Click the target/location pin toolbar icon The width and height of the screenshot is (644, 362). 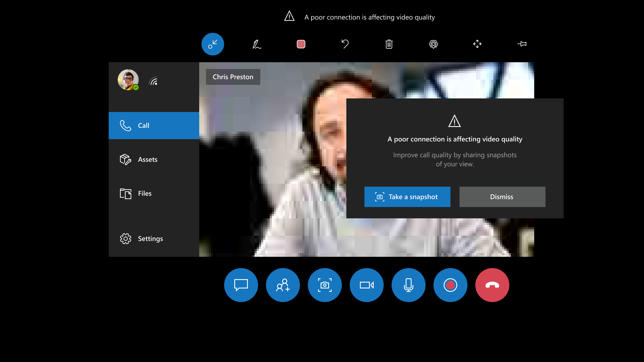[x=433, y=44]
